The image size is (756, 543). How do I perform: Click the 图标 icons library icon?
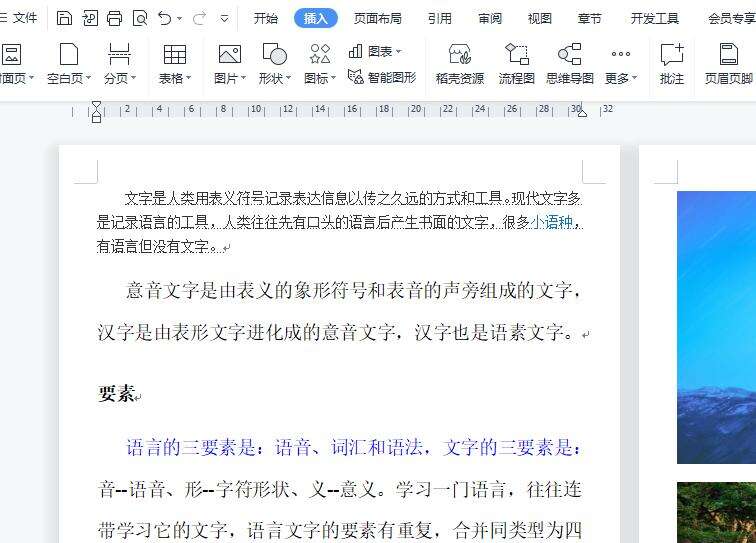[320, 54]
